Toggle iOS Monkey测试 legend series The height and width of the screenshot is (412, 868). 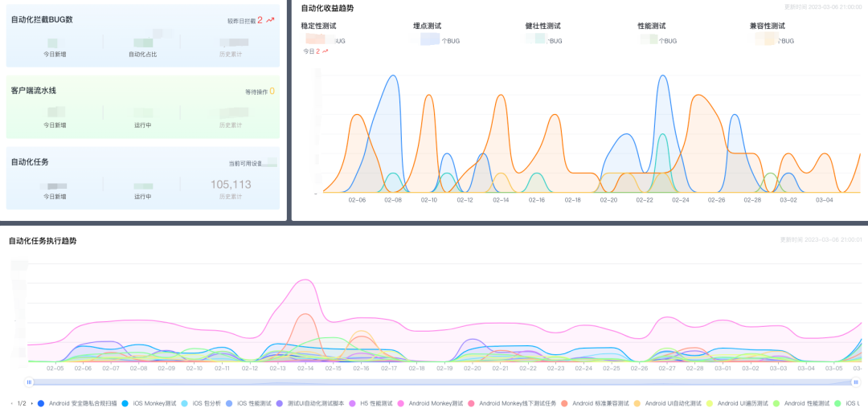[x=149, y=404]
